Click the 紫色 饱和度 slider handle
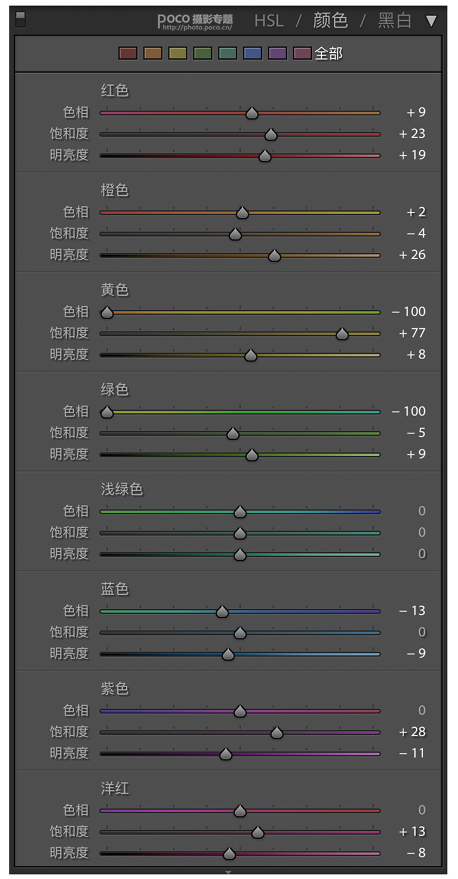Screen dimensions: 458x879 (x=276, y=733)
